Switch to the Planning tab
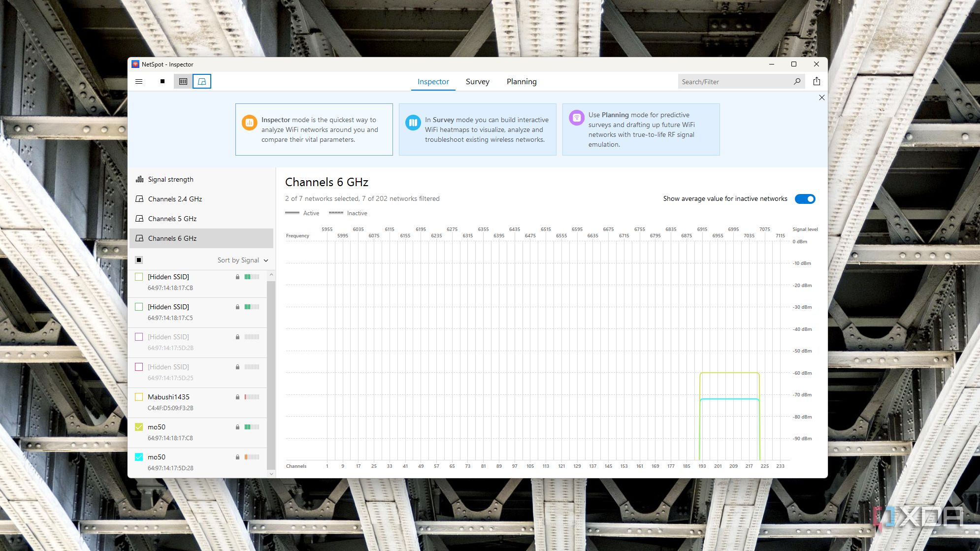 coord(522,82)
